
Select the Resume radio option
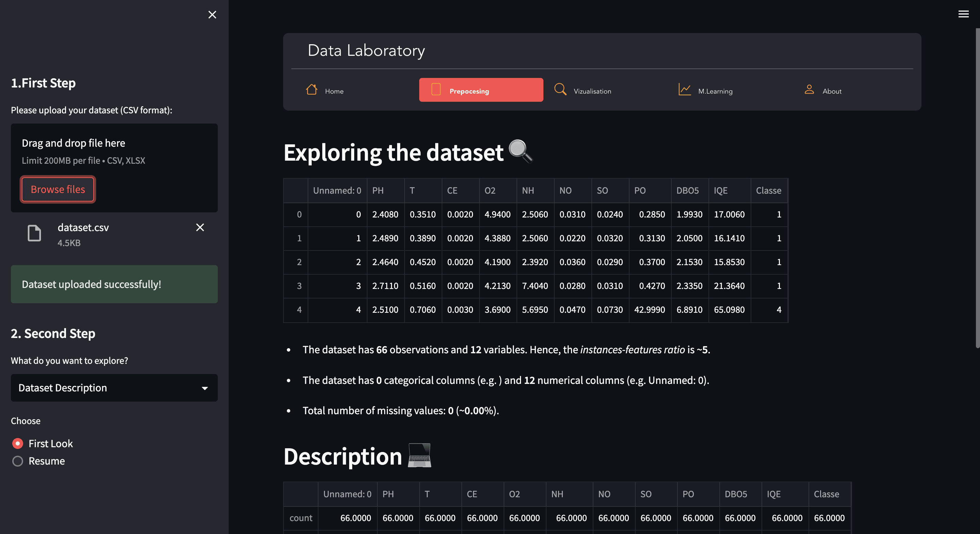(18, 461)
